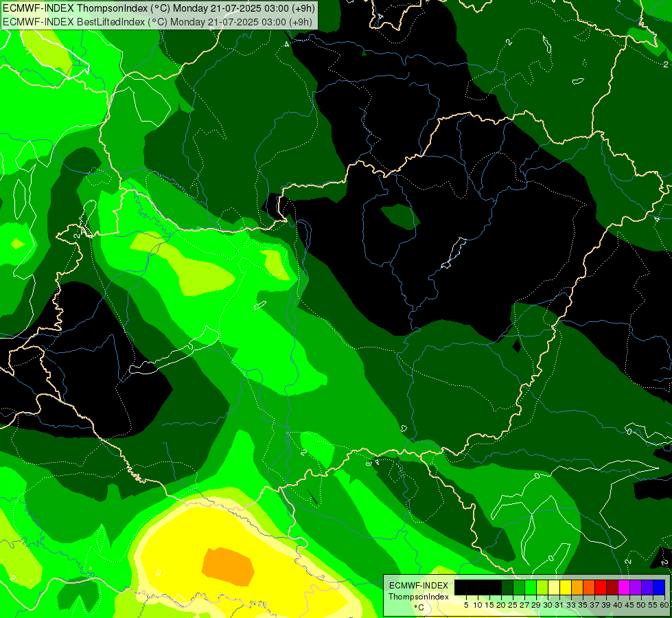Click the legend label ECMWF-INDEX
Viewport: 672px width, 618px height.
(x=419, y=586)
